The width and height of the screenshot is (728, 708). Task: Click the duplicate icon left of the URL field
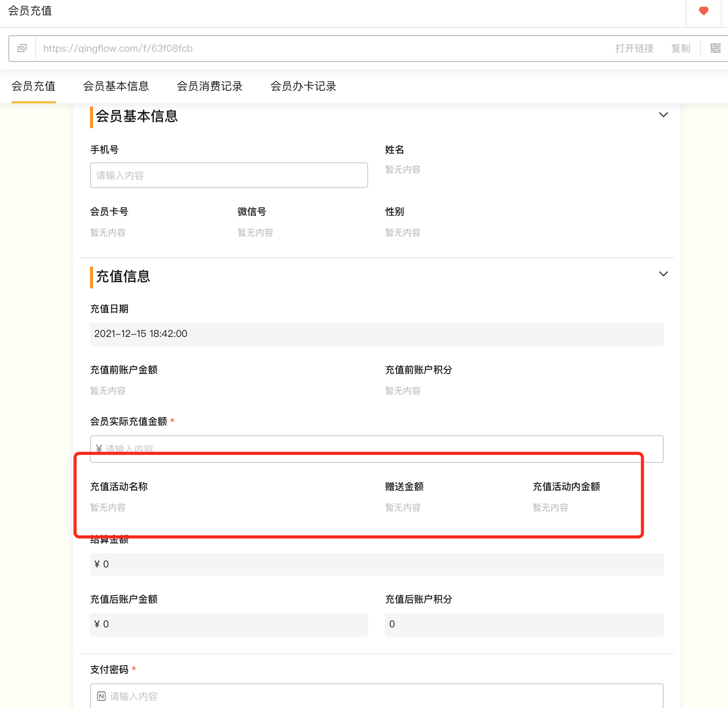point(22,48)
